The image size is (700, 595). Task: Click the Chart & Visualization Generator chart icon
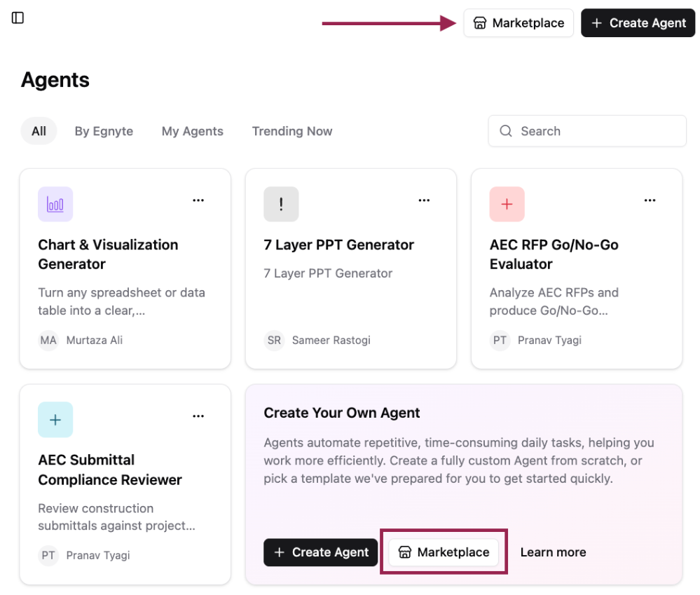point(55,205)
